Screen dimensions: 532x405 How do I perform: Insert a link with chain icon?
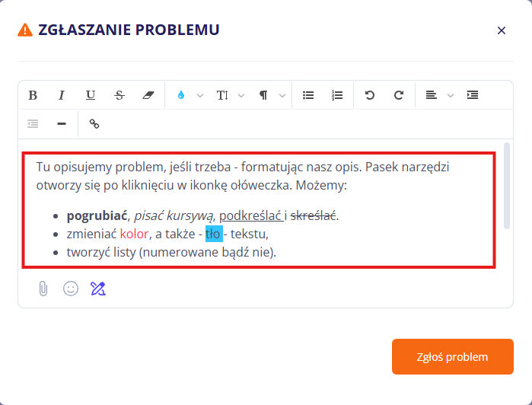click(94, 123)
